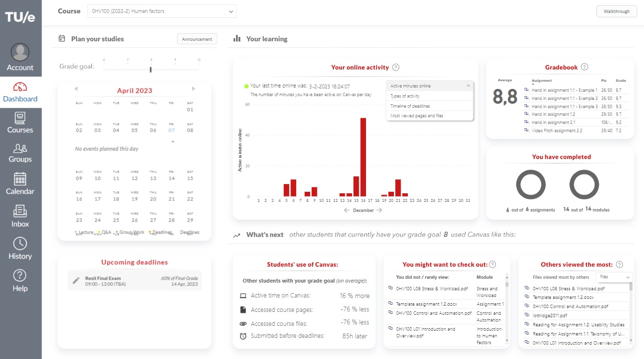Image resolution: width=644 pixels, height=359 pixels.
Task: Show help for Your online activity
Action: point(396,67)
